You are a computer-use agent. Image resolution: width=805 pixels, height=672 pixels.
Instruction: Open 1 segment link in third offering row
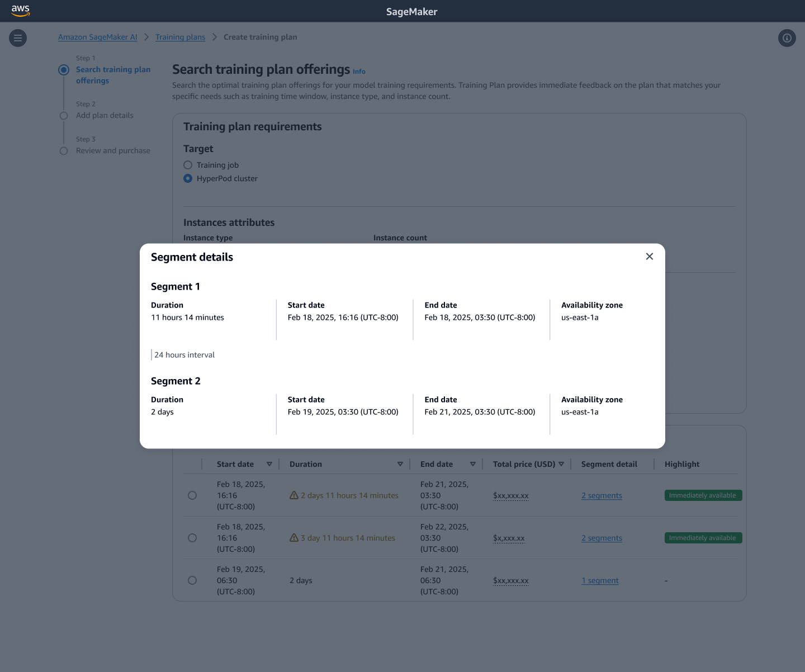tap(600, 580)
